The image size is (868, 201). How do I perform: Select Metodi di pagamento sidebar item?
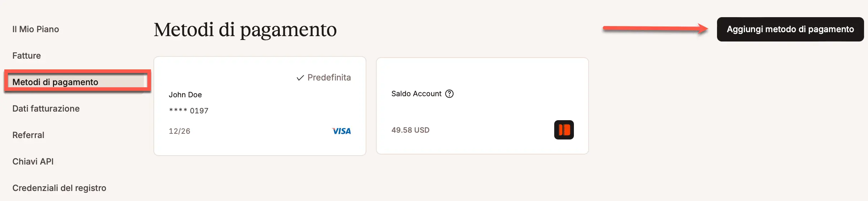coord(55,82)
